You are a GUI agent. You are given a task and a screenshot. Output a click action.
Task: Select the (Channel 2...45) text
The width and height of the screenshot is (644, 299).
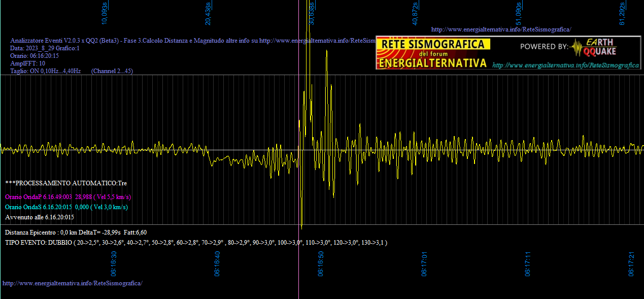[112, 71]
